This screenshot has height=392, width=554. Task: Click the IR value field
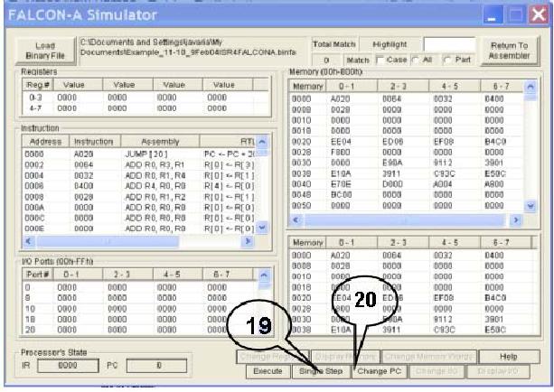tap(68, 366)
